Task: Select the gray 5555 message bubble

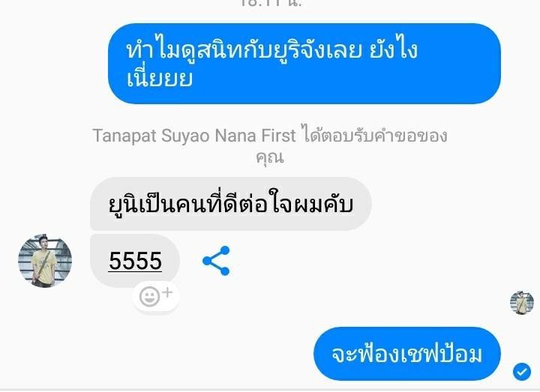Action: click(135, 261)
